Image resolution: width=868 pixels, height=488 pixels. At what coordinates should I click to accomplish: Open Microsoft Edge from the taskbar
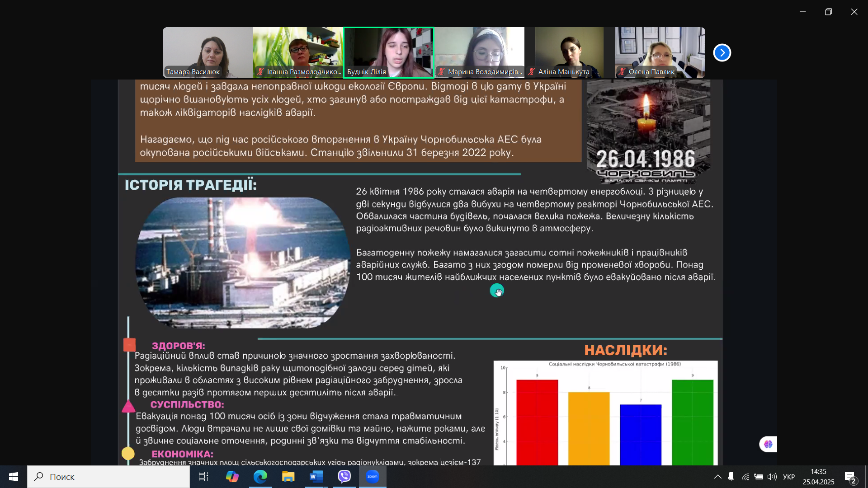tap(260, 477)
